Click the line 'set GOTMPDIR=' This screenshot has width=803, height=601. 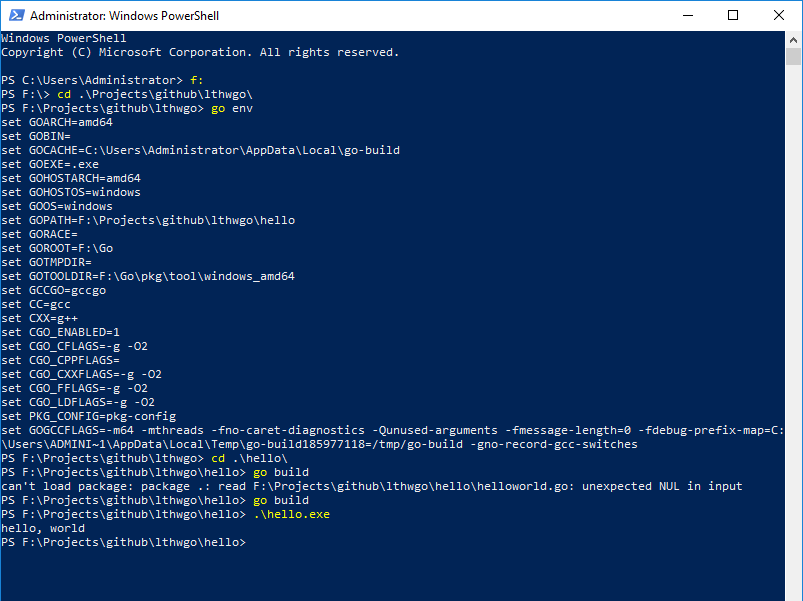point(46,262)
